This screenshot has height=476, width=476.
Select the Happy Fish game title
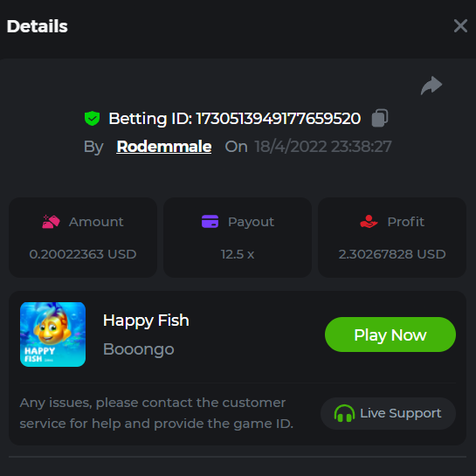click(146, 321)
